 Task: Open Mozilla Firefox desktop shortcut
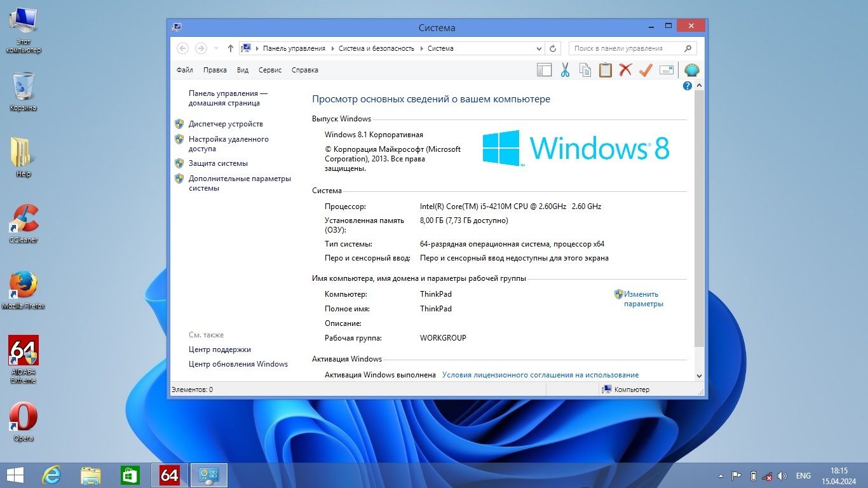pyautogui.click(x=24, y=290)
